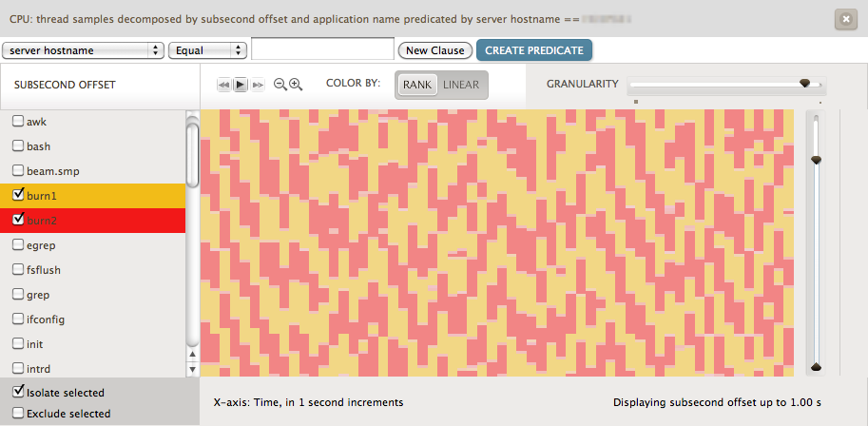Select RANK color mode
Viewport: 868px width, 426px height.
click(417, 85)
